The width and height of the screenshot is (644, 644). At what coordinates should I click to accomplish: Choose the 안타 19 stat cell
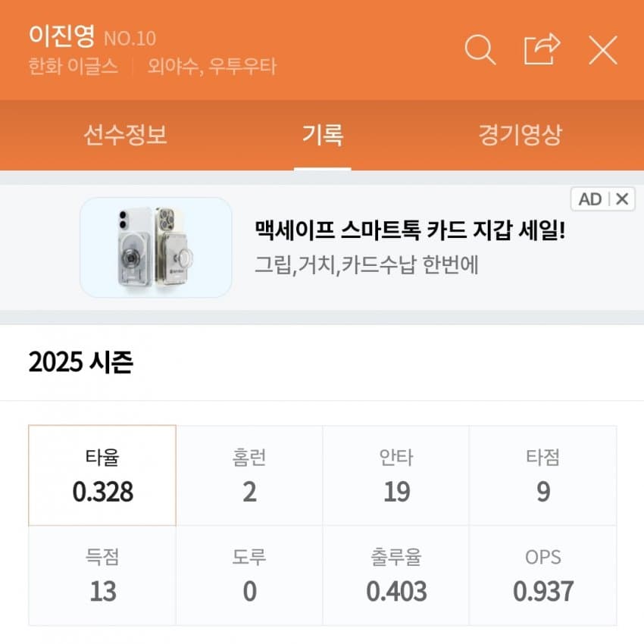point(396,476)
